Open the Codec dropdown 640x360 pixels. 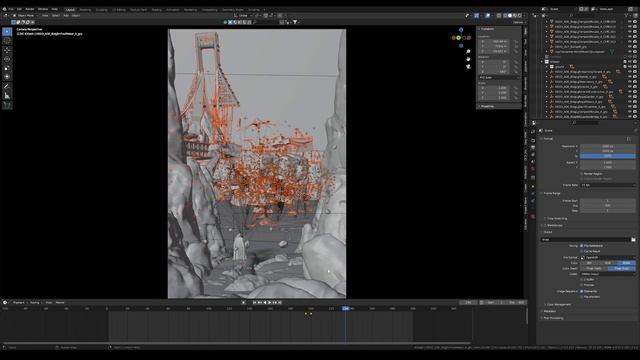[x=608, y=274]
